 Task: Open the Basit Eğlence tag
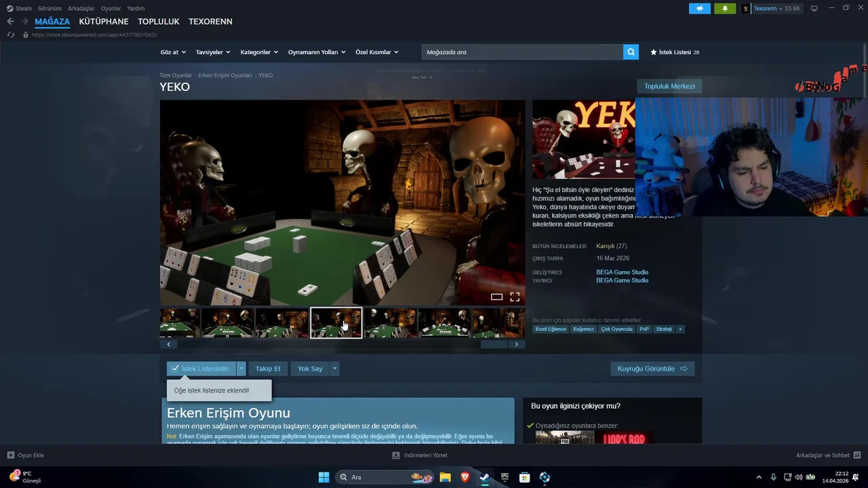551,329
